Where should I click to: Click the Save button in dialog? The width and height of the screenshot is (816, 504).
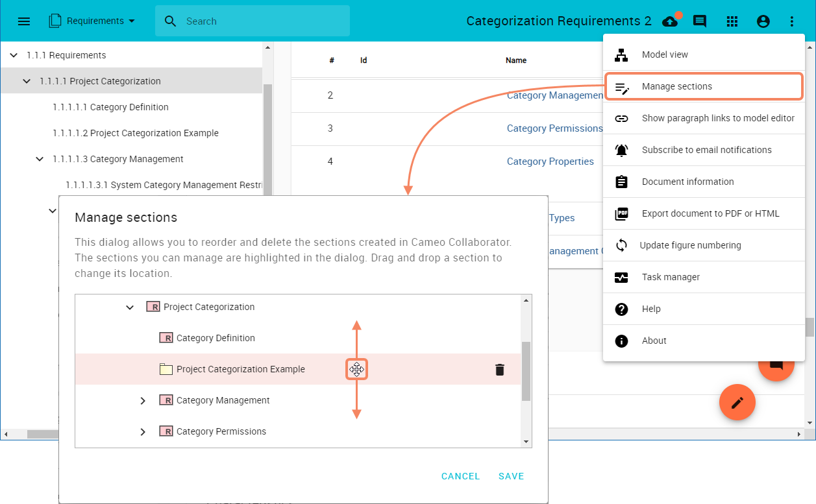tap(511, 476)
